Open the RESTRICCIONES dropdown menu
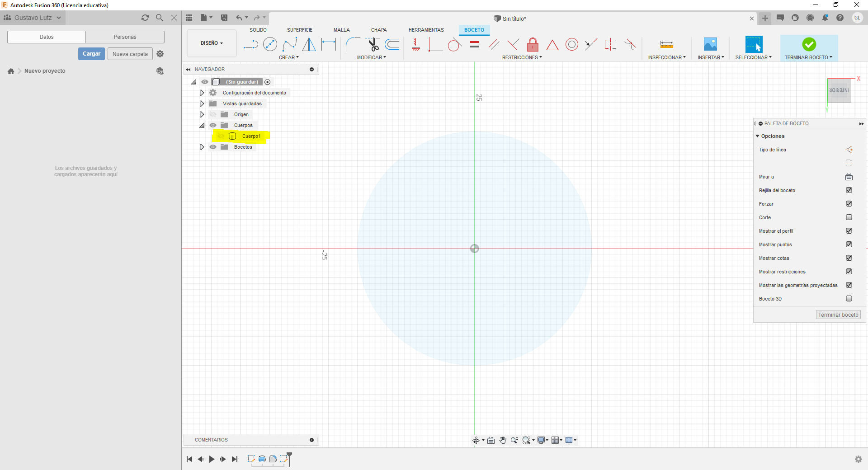Viewport: 868px width, 470px height. click(522, 57)
